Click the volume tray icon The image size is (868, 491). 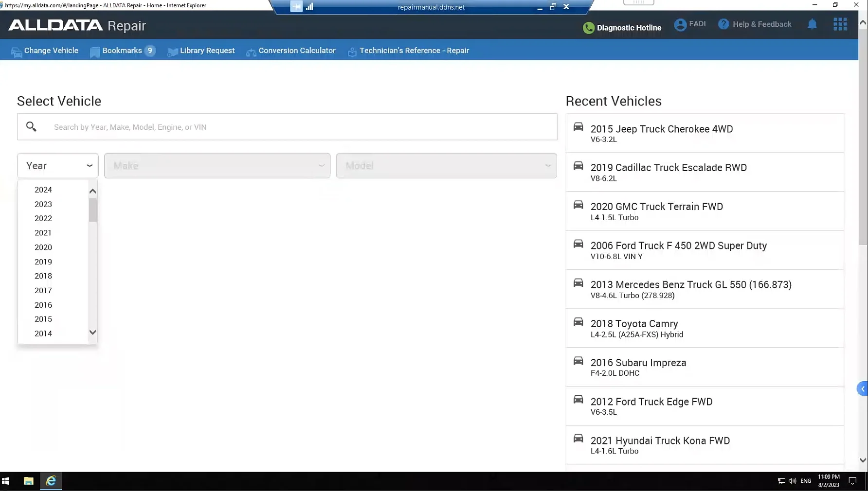(x=792, y=481)
